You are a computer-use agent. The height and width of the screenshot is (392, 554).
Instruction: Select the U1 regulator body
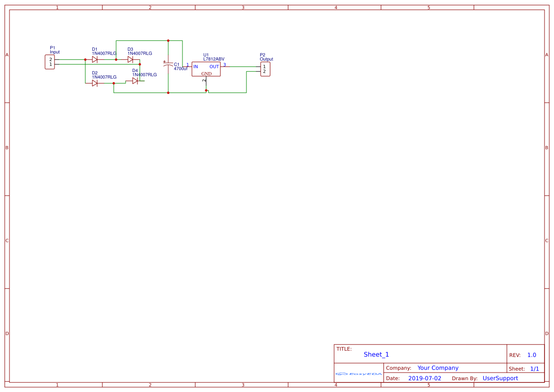(x=206, y=69)
